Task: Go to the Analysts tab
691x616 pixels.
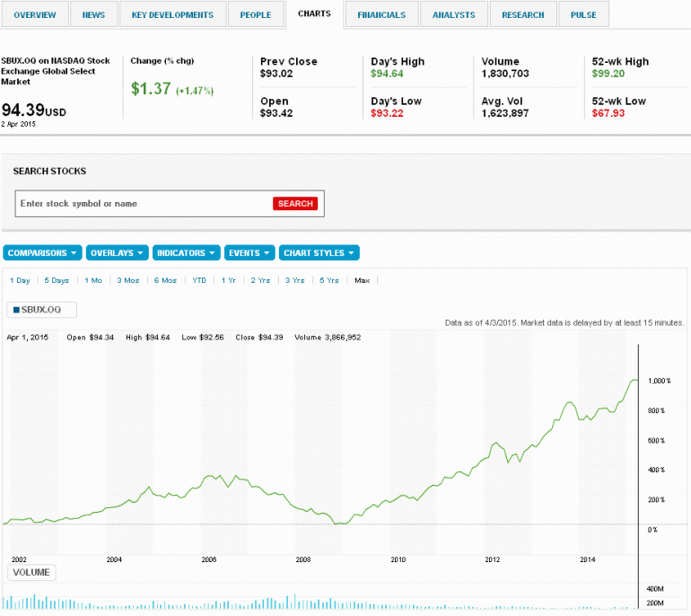Action: [x=455, y=14]
